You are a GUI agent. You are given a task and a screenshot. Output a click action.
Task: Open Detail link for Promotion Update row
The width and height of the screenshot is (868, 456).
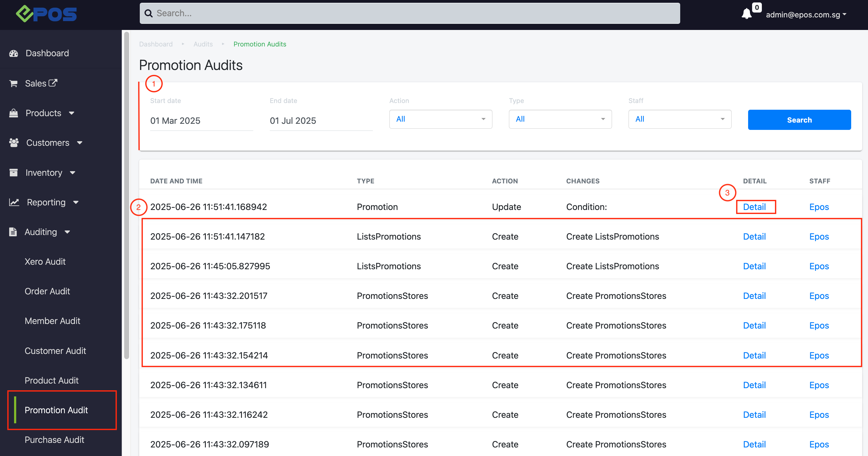click(755, 207)
